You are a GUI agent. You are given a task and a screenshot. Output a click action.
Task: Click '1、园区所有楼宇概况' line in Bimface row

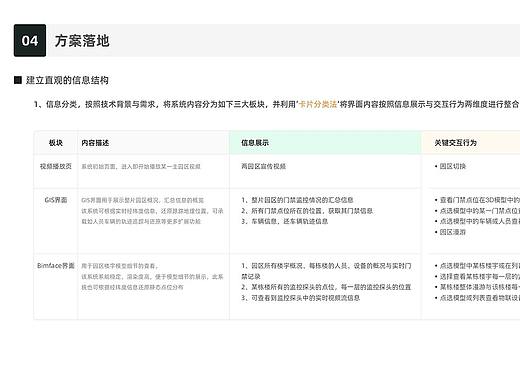[x=326, y=271]
